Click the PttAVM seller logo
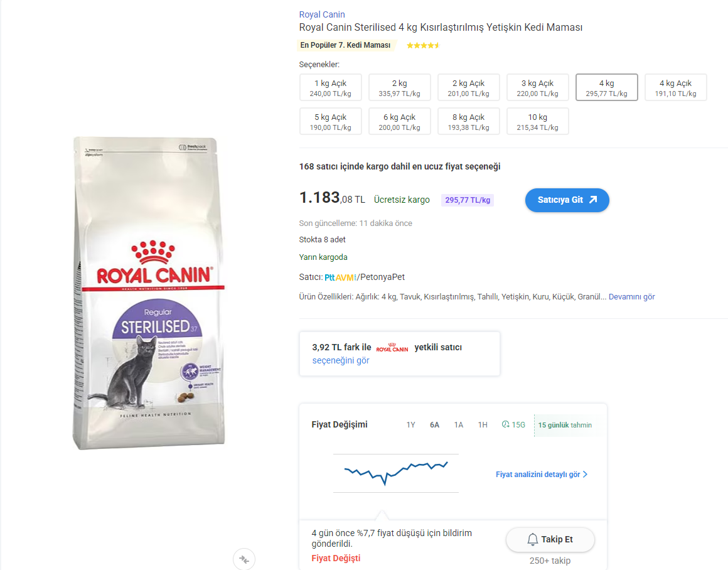The image size is (728, 570). (340, 277)
